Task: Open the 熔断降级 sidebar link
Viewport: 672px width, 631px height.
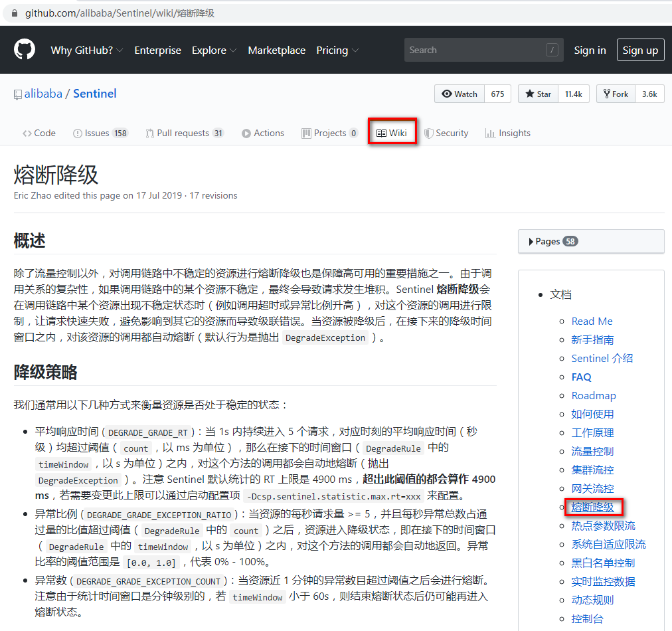Action: click(592, 507)
